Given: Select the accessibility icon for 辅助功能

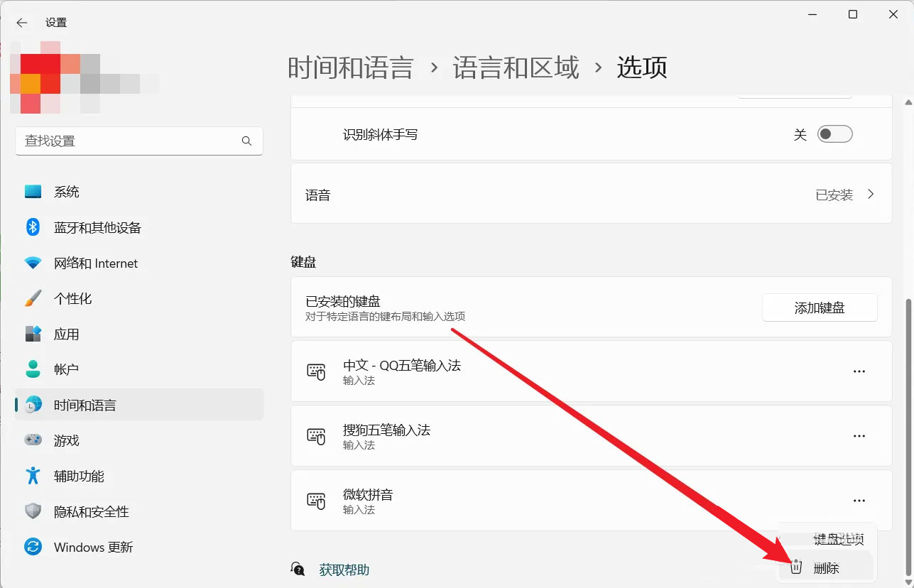Looking at the screenshot, I should tap(33, 476).
